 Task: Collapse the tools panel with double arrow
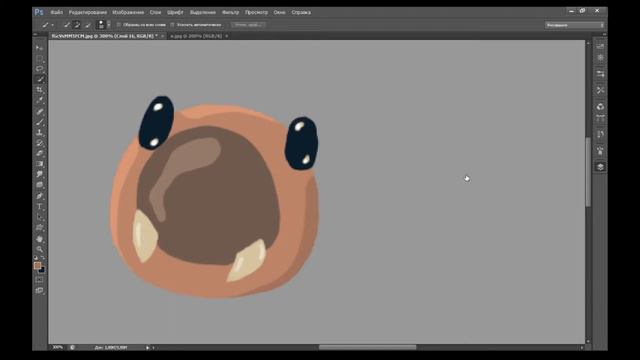point(36,35)
